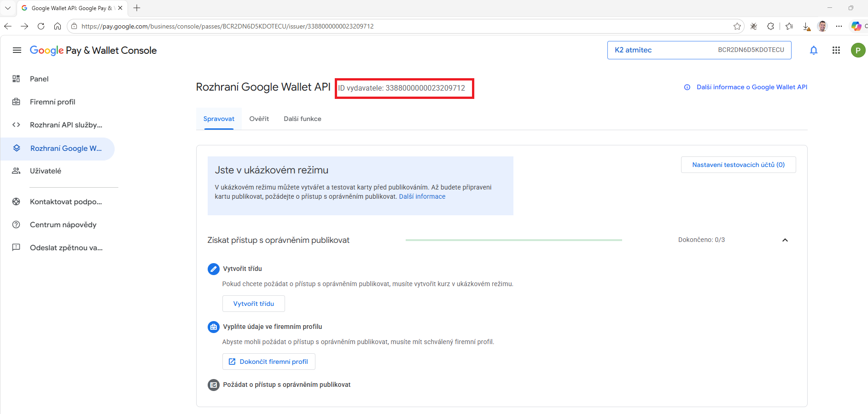The image size is (868, 414).
Task: Click the Kontaktovat podporu icon
Action: pyautogui.click(x=16, y=201)
